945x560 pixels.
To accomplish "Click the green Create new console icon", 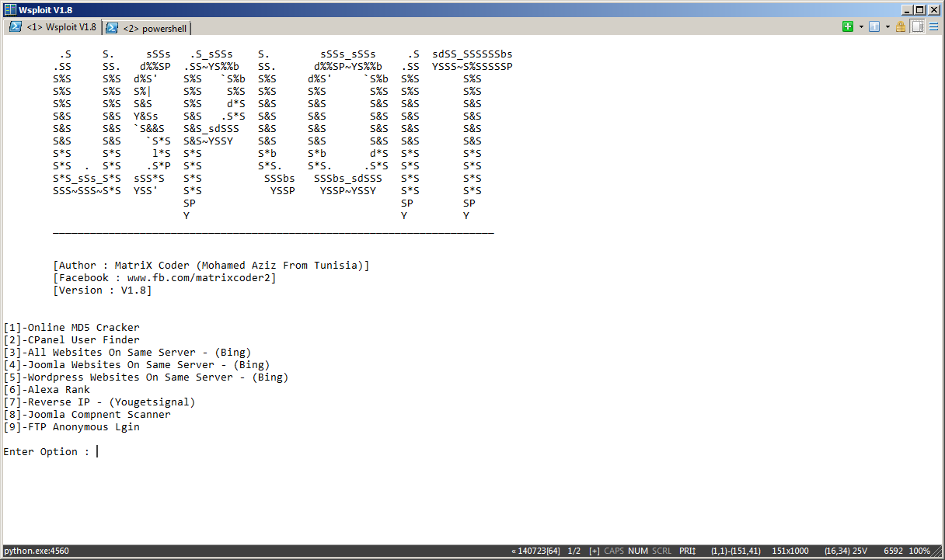I will pos(848,26).
